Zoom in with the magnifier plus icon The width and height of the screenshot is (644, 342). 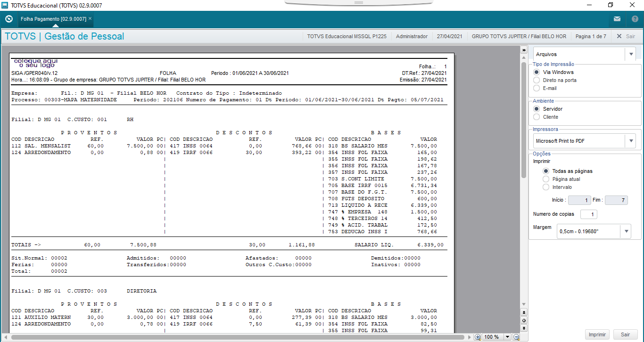click(x=478, y=337)
